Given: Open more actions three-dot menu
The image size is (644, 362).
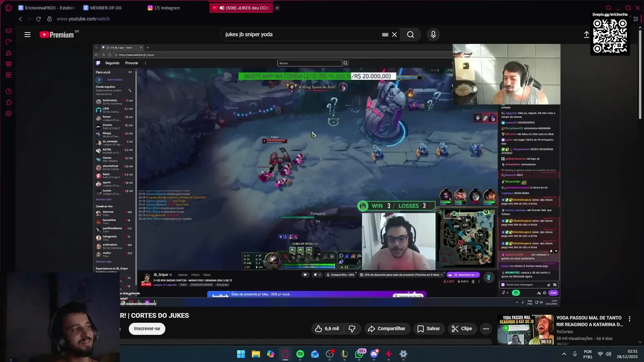Looking at the screenshot, I should pyautogui.click(x=486, y=329).
